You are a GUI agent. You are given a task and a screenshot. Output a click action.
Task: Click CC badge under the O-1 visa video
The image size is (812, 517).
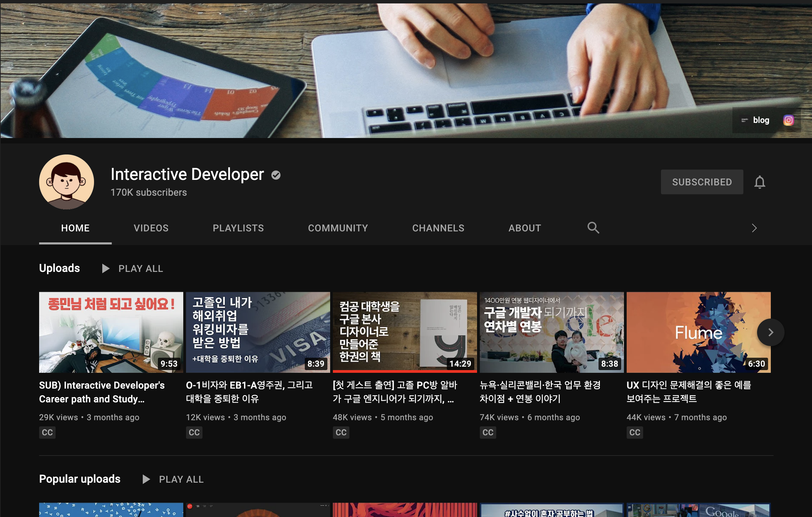pos(194,432)
